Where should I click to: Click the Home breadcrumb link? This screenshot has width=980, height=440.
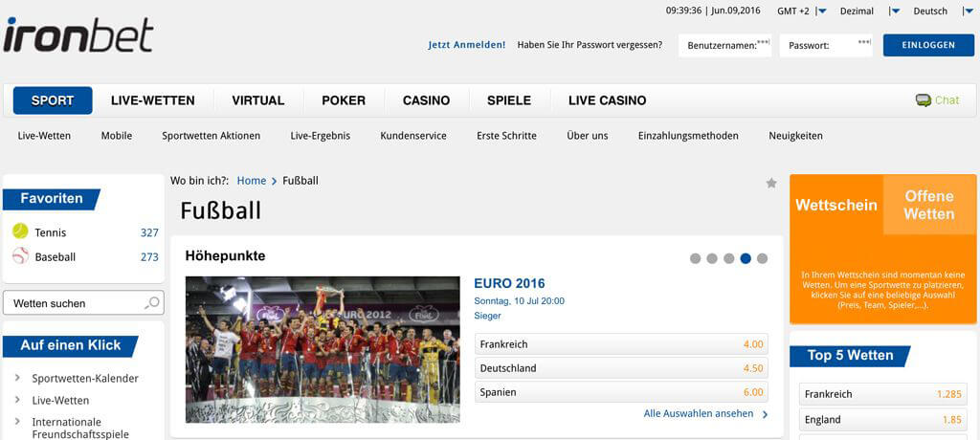[252, 181]
